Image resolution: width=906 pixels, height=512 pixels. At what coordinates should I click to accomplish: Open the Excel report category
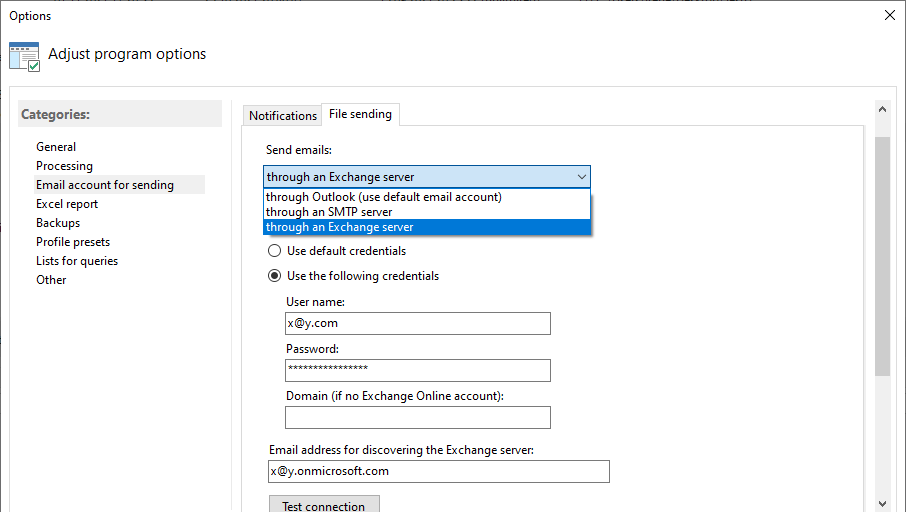[67, 204]
